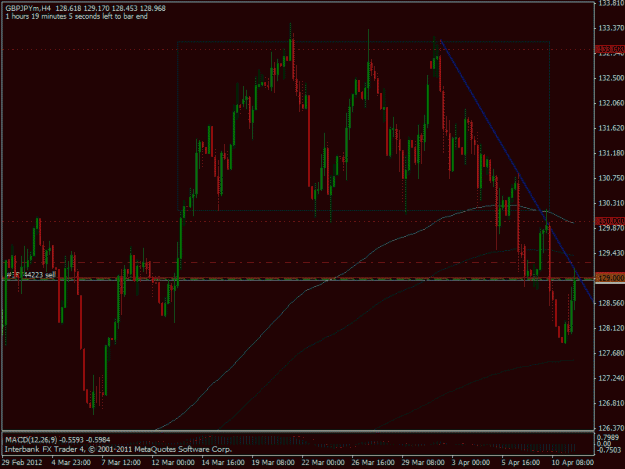Click the 133.000 red price level tag
Viewport: 625px width, 469px height.
pyautogui.click(x=611, y=49)
